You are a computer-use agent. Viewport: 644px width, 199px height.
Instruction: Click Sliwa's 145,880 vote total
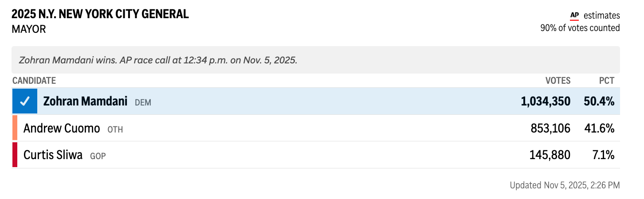[550, 155]
